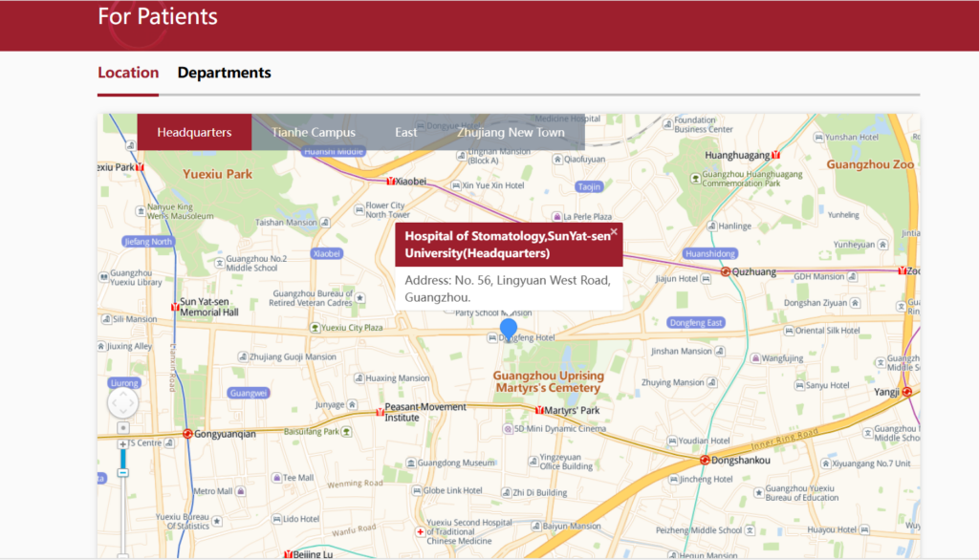Click the Jincheng Hotel label

point(707,479)
